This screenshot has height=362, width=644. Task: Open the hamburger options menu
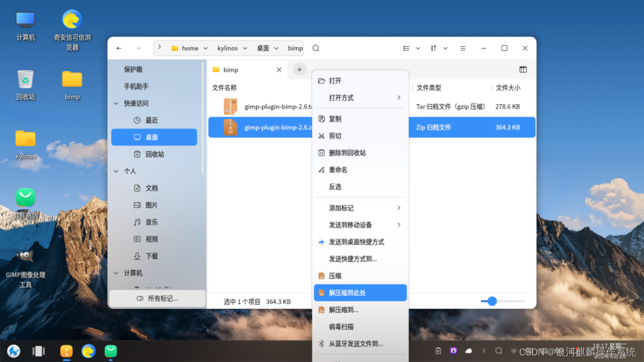pos(463,48)
